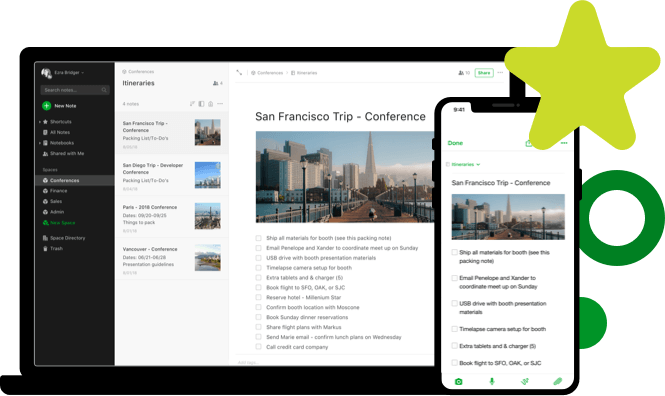Open the note editor more actions ellipsis
Viewport: 665px width, 396px height.
[500, 73]
